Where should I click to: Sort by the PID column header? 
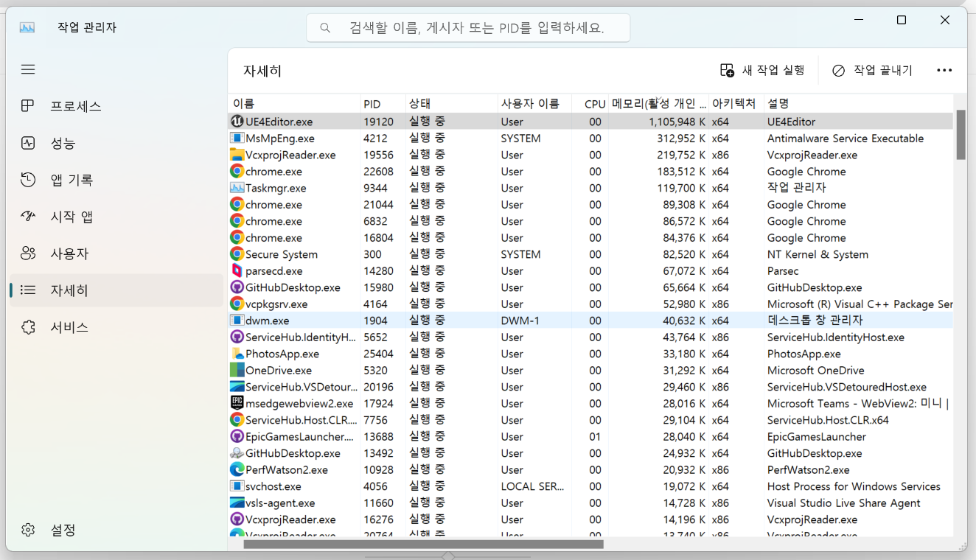pyautogui.click(x=383, y=104)
